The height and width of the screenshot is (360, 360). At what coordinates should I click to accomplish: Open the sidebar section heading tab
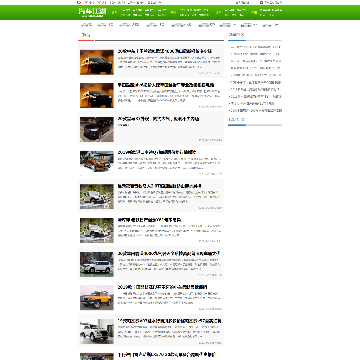point(236,35)
